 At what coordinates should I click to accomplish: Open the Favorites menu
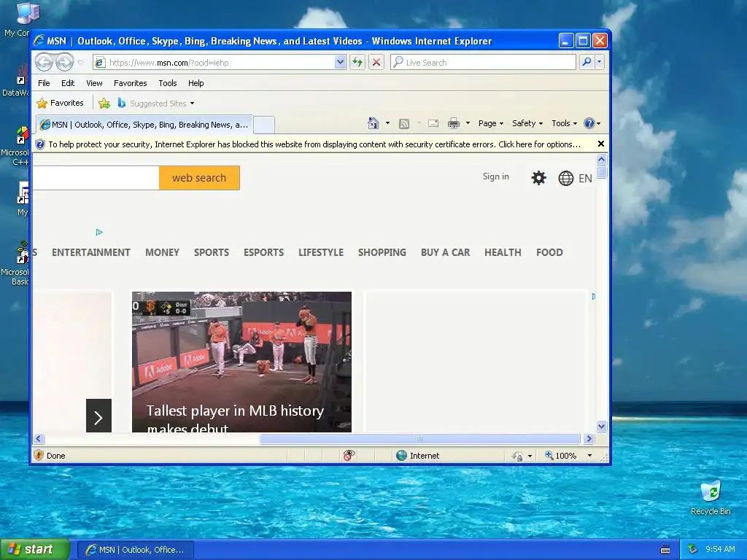(x=130, y=83)
